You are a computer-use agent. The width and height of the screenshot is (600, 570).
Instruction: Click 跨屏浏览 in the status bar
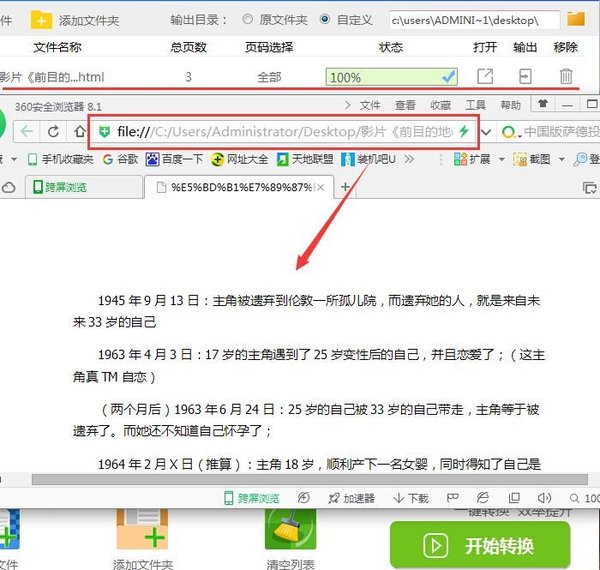(252, 498)
